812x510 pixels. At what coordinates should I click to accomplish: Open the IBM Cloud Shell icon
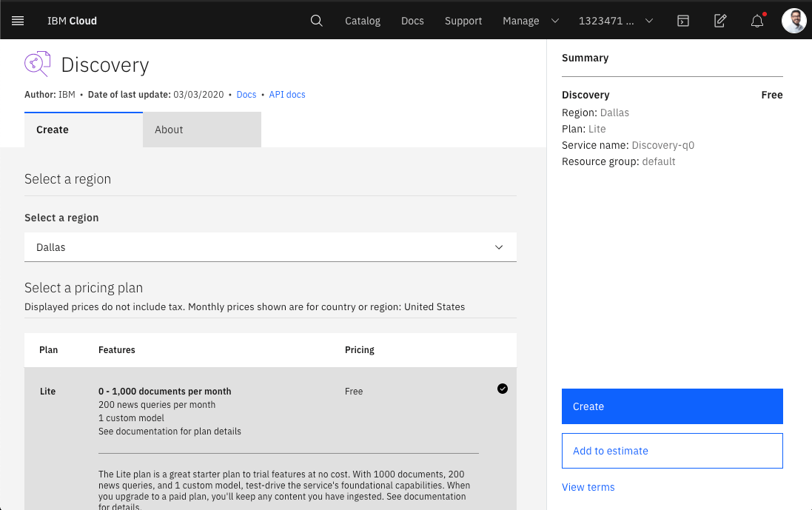[x=683, y=21]
